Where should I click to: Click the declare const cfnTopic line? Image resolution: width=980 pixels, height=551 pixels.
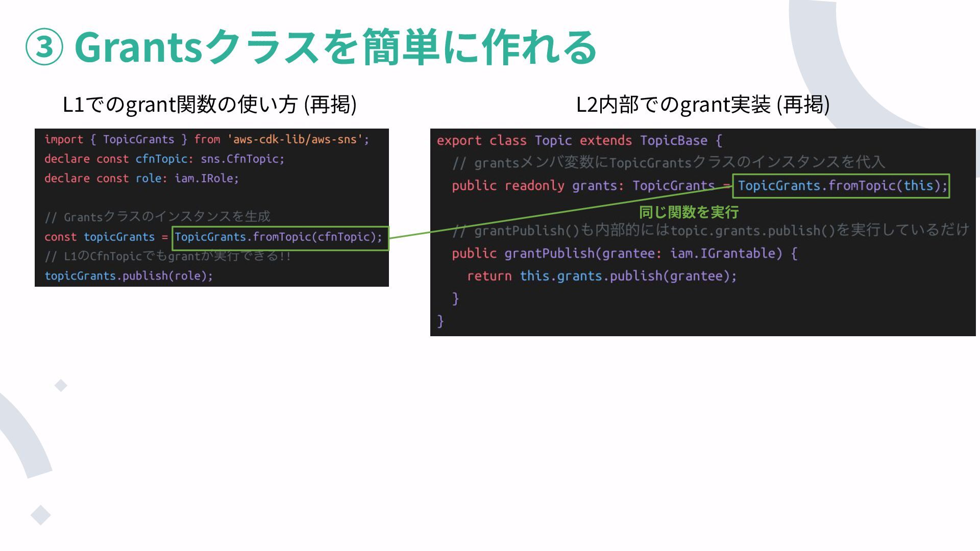[164, 159]
